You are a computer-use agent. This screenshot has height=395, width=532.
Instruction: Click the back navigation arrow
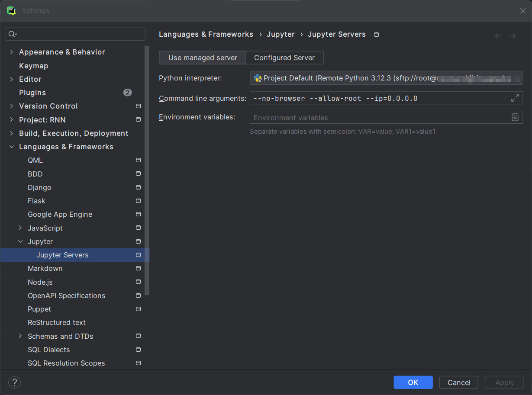(x=498, y=36)
